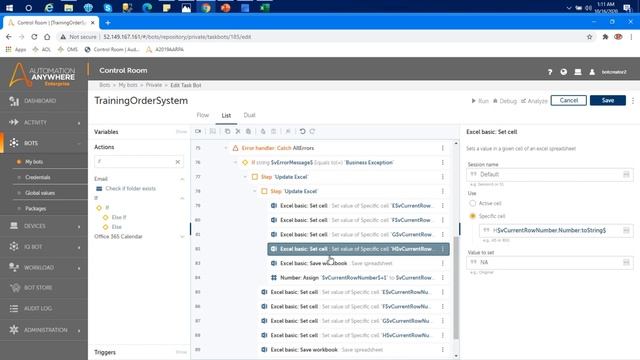Click the actions list vertical scrollbar

456,287
